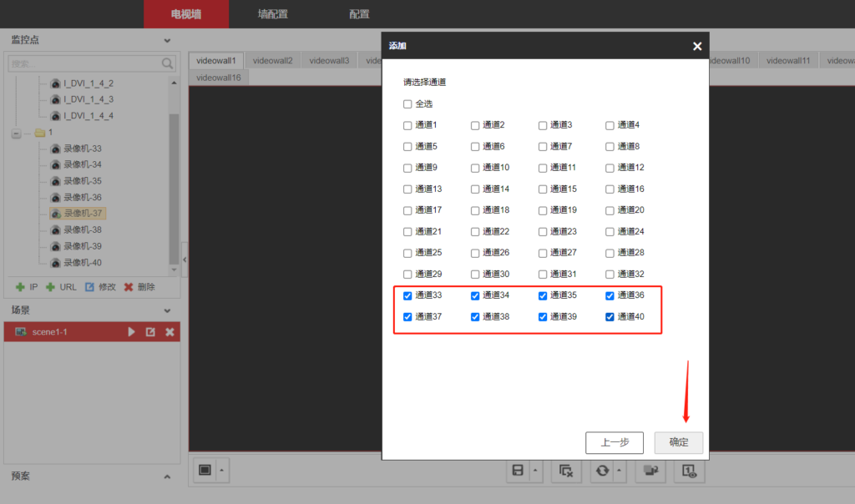This screenshot has width=855, height=504.
Task: Expand the 预案 panel chevron
Action: [x=167, y=476]
